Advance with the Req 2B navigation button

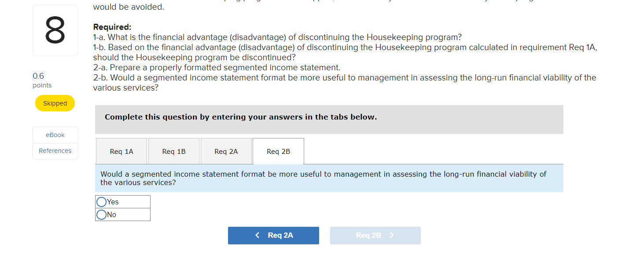pos(375,235)
